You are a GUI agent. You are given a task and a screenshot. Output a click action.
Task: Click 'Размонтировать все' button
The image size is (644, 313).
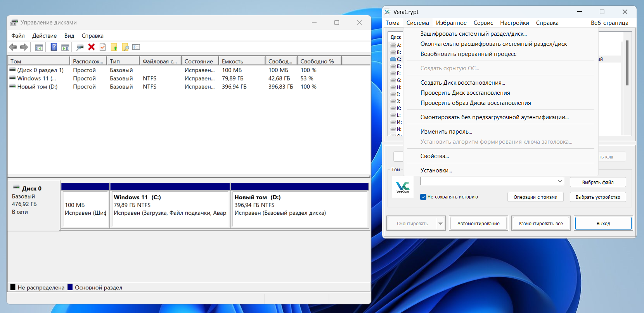pos(540,224)
